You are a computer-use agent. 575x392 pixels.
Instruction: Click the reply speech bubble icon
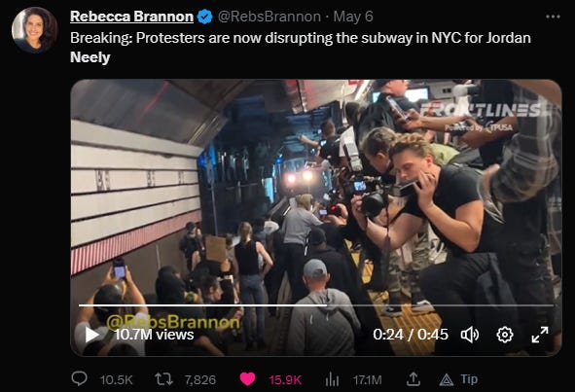coord(79,378)
